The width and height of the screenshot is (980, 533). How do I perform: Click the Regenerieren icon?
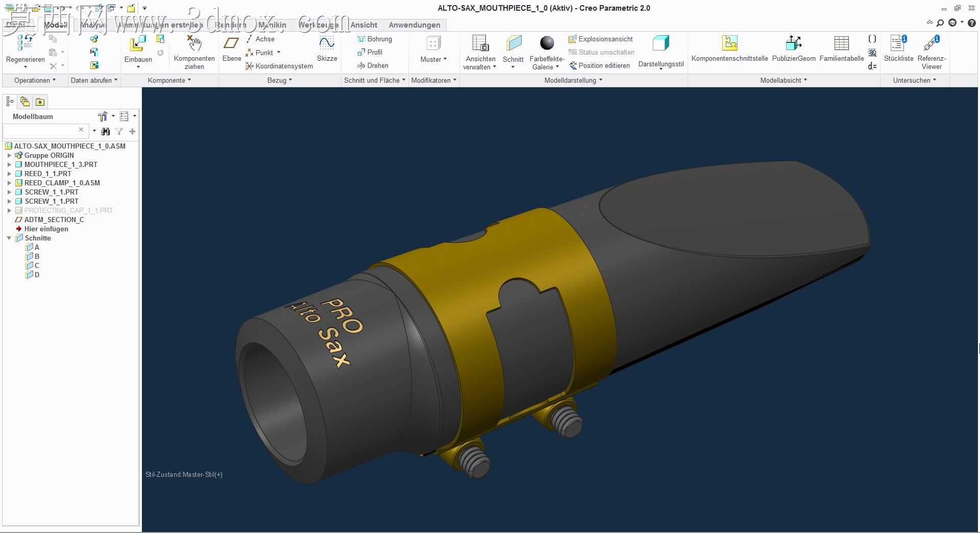click(25, 42)
